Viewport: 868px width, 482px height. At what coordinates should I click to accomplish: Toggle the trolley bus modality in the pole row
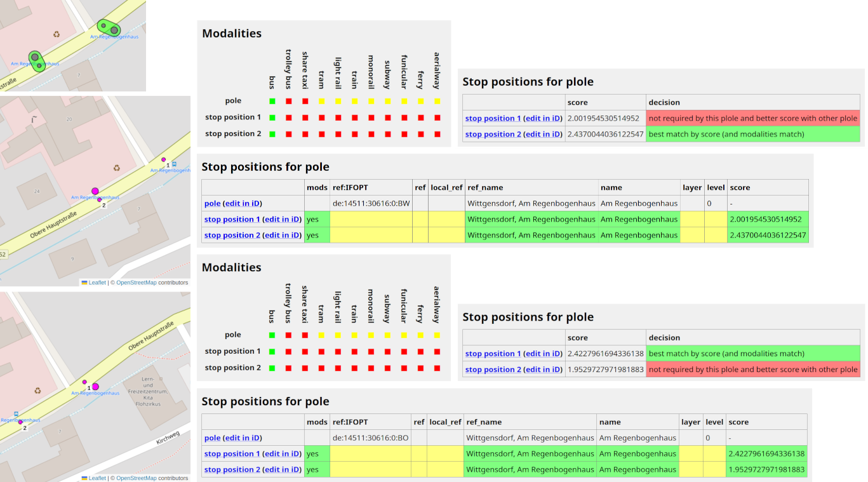(288, 100)
